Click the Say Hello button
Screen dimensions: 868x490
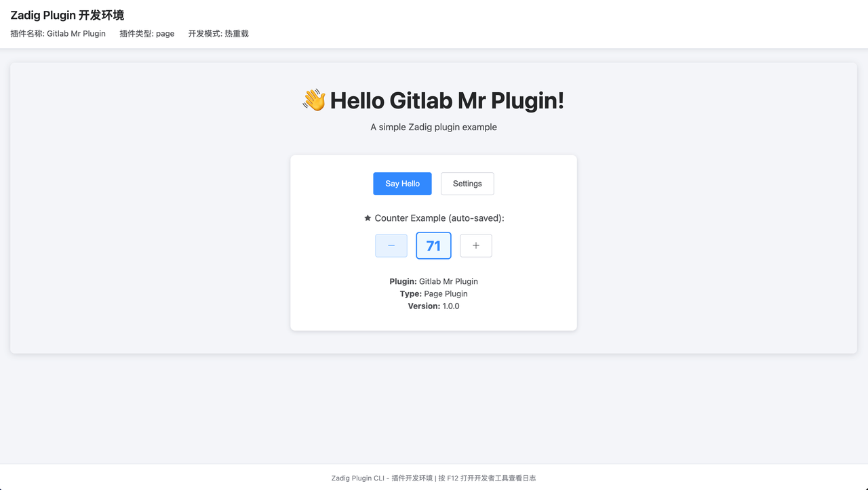tap(402, 184)
